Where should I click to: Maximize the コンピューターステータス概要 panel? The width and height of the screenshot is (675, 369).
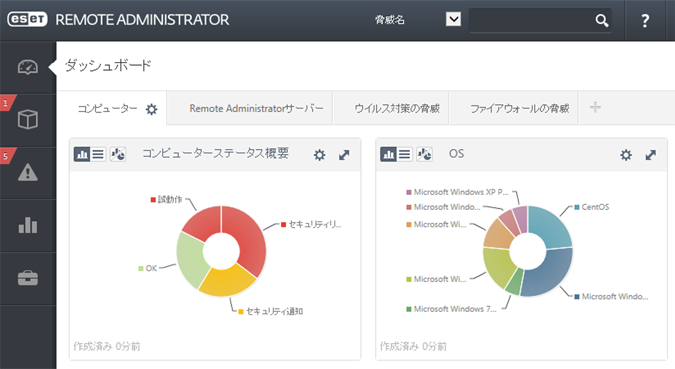[344, 155]
